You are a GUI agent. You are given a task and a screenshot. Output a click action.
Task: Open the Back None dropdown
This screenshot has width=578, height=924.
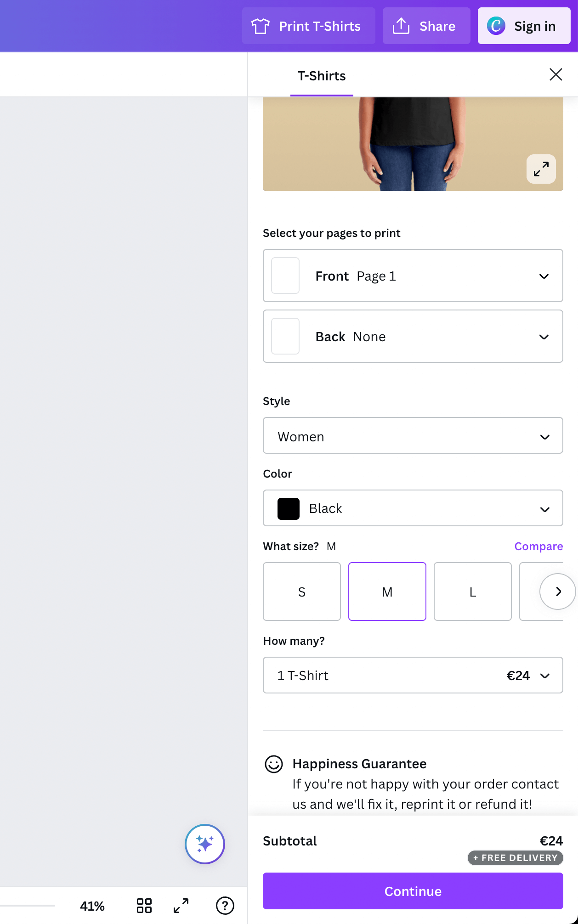pos(413,336)
